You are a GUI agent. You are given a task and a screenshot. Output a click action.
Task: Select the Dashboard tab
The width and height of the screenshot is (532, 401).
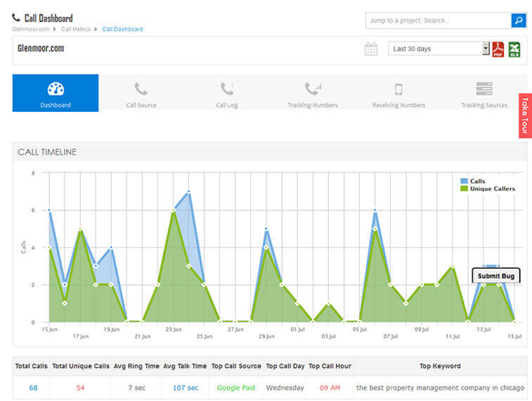pos(56,94)
